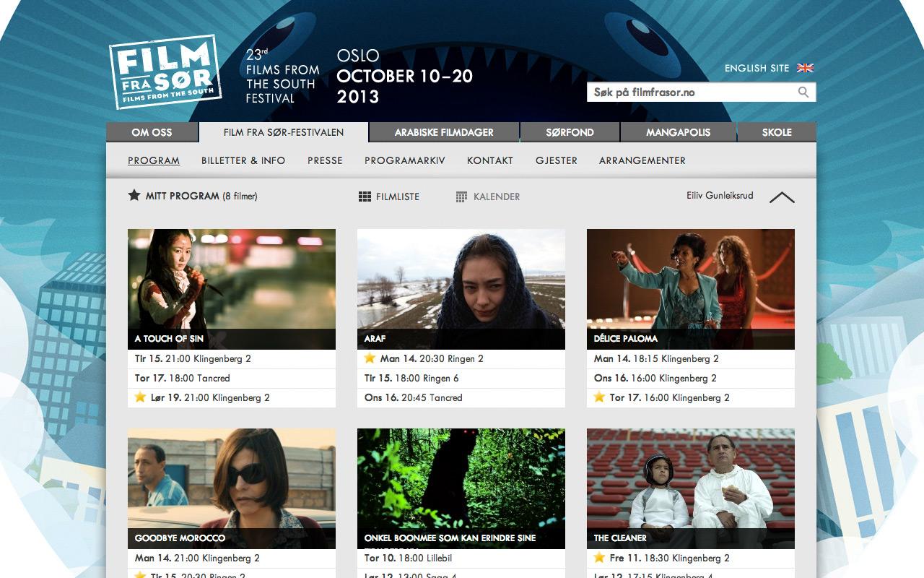Open the Goodbye Morocco thumbnail

232,488
